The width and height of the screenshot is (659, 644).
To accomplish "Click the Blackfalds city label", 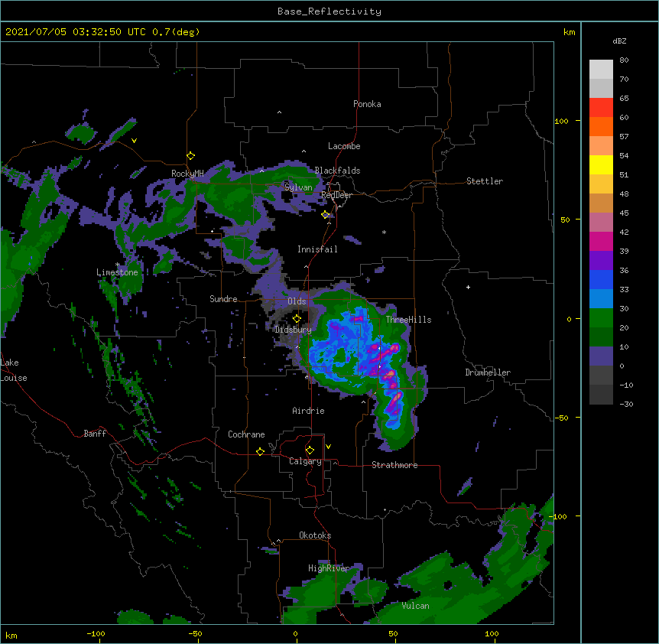I will pyautogui.click(x=337, y=171).
